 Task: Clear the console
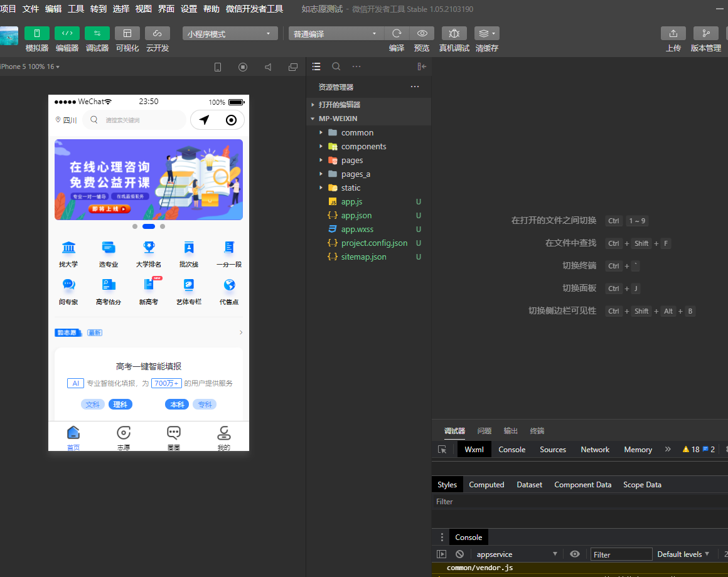(x=459, y=554)
